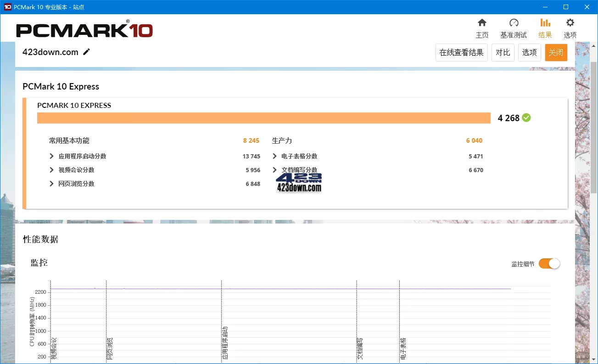Click the orange PCMark Express score bar
The height and width of the screenshot is (364, 598).
click(x=264, y=118)
